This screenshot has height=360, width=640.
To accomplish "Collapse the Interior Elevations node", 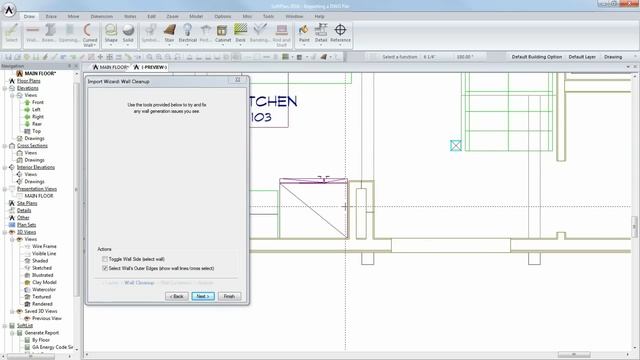I will [x=5, y=167].
